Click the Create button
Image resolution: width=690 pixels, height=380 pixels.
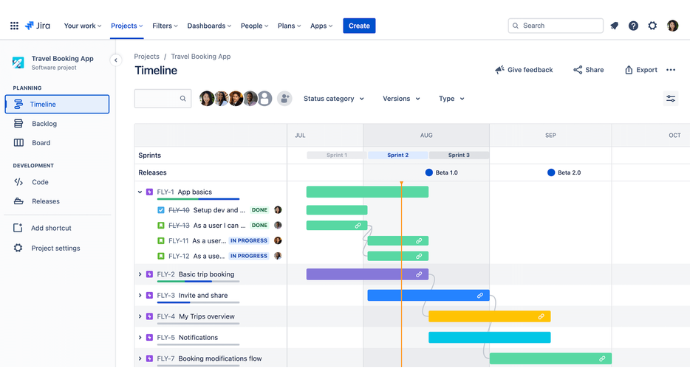[359, 26]
